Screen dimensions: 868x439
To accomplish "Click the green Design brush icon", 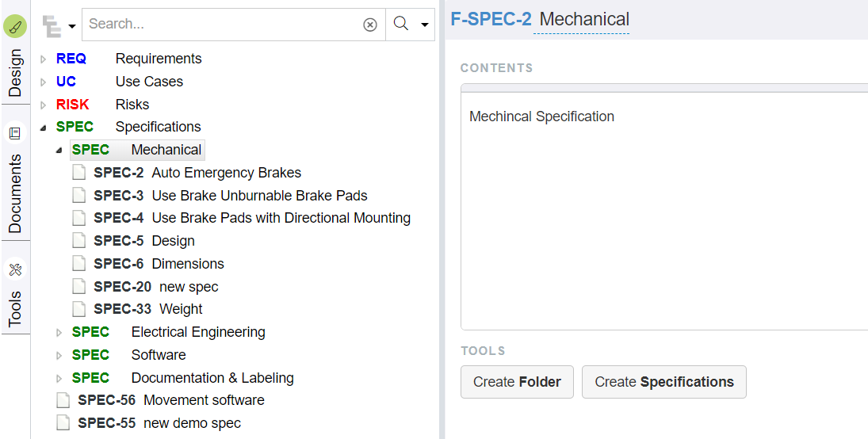I will (x=15, y=27).
